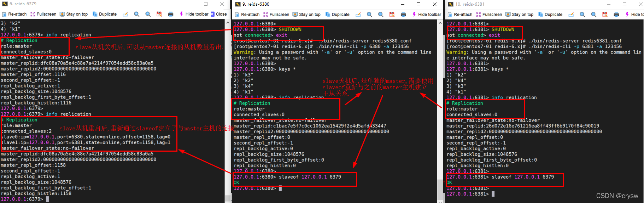Switch reids-6380 window to Fullscreen

tap(276, 15)
